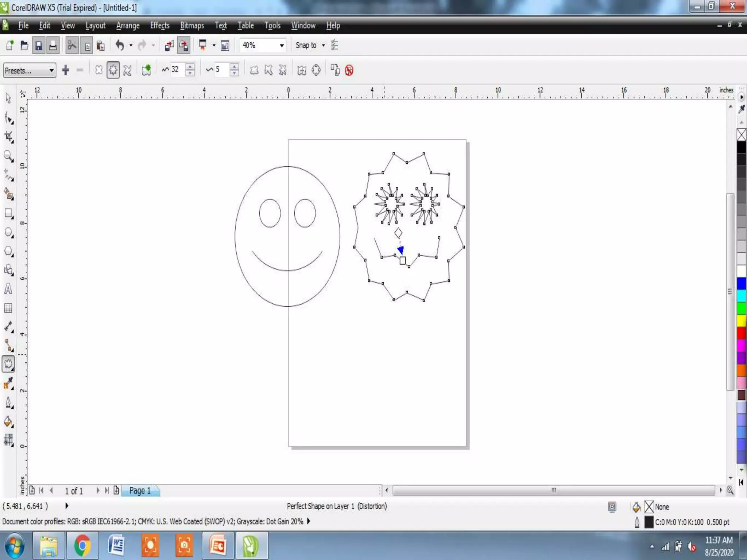Switch to the Page 1 tab

tap(140, 491)
